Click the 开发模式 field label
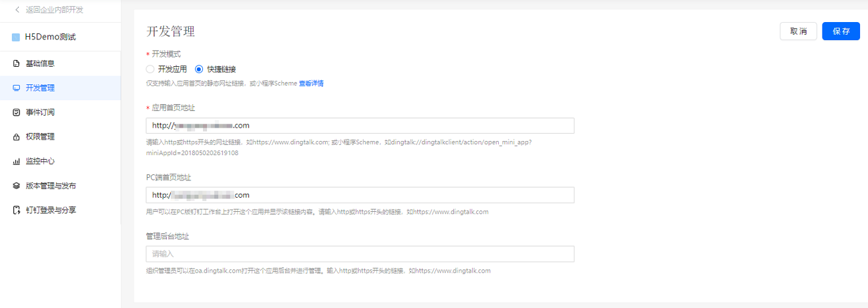This screenshot has height=308, width=868. [166, 53]
